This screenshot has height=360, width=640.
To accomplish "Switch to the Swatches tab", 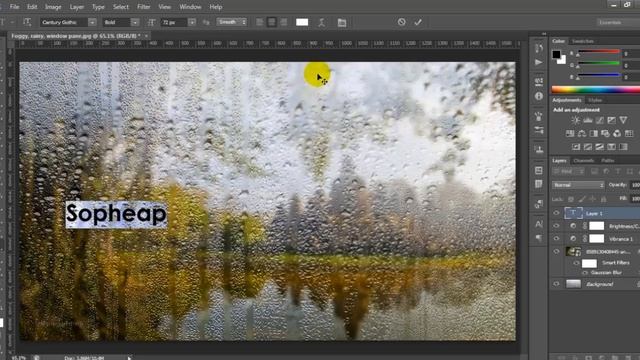I will (x=582, y=41).
